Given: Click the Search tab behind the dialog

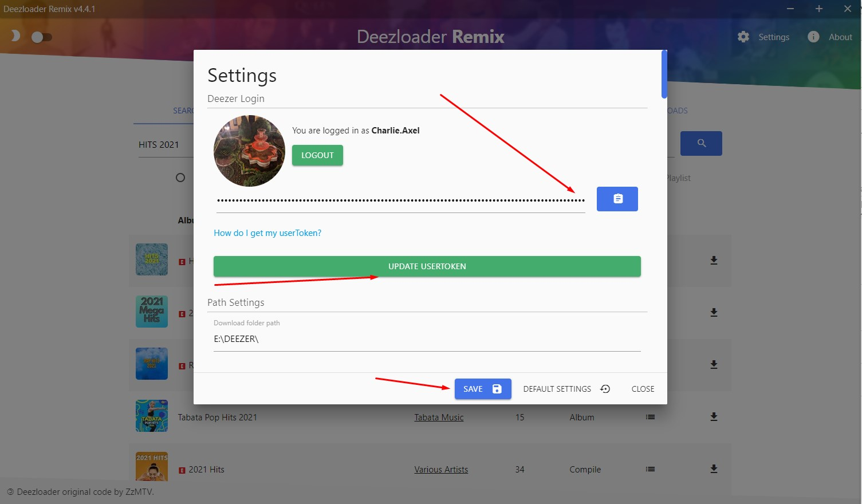Looking at the screenshot, I should point(183,111).
